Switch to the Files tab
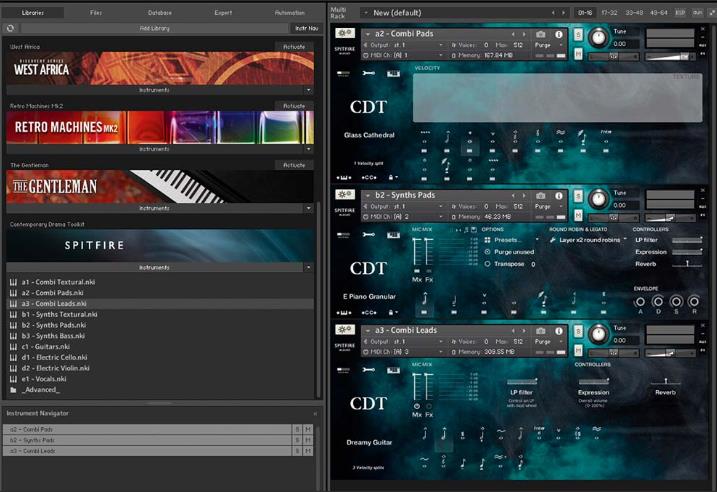Image resolution: width=717 pixels, height=492 pixels. (96, 12)
